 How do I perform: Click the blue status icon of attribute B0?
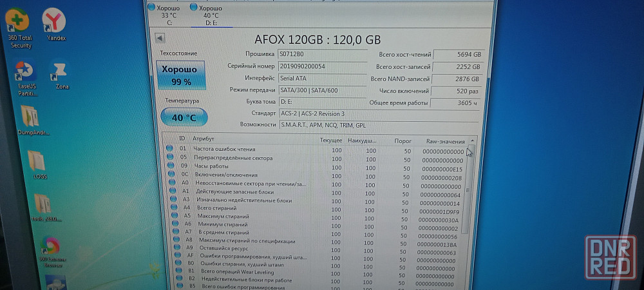click(178, 264)
